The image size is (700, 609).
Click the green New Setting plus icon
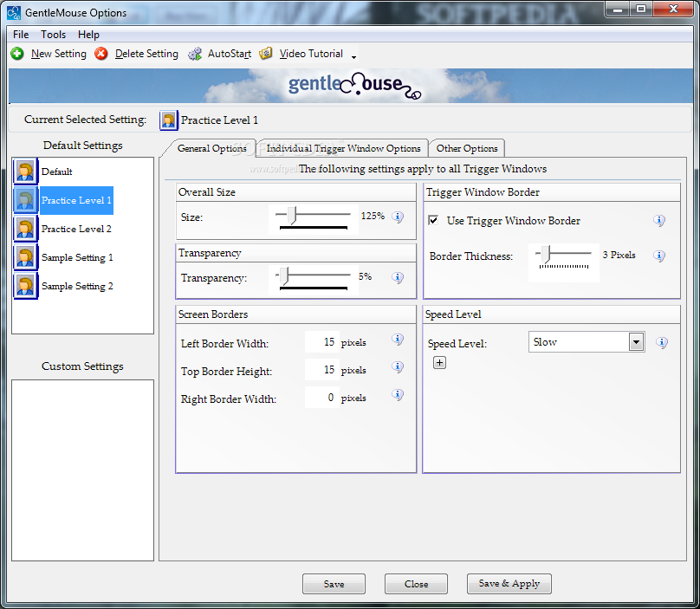point(17,54)
